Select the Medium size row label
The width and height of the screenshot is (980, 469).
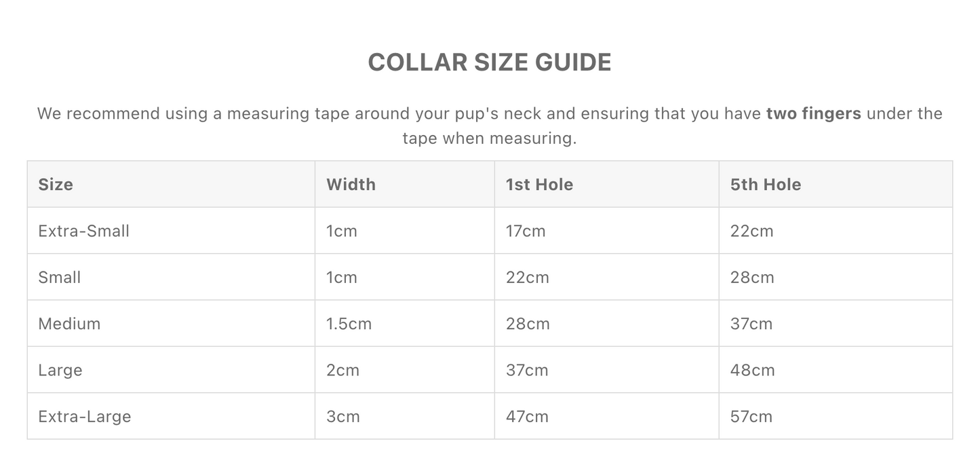[x=69, y=324]
